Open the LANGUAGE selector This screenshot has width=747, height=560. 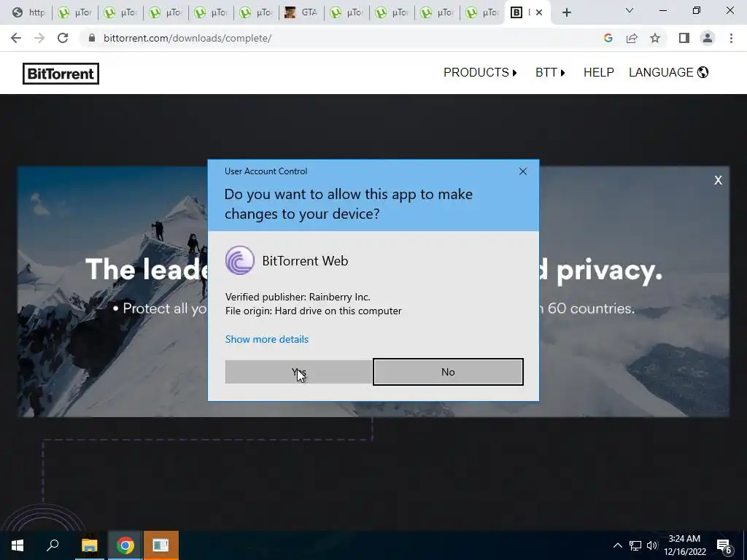coord(668,72)
